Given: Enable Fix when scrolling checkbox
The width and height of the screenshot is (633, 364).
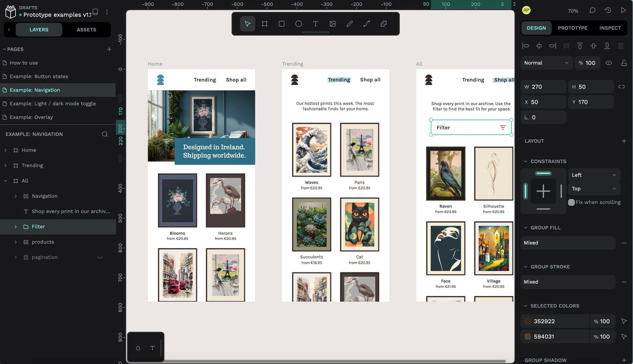Looking at the screenshot, I should click(571, 202).
